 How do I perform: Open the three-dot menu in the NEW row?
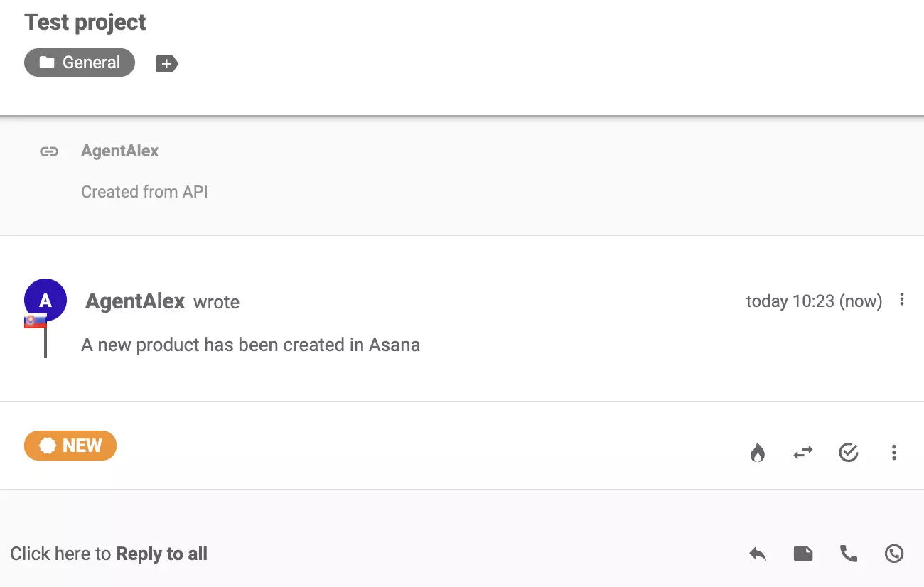pos(894,453)
